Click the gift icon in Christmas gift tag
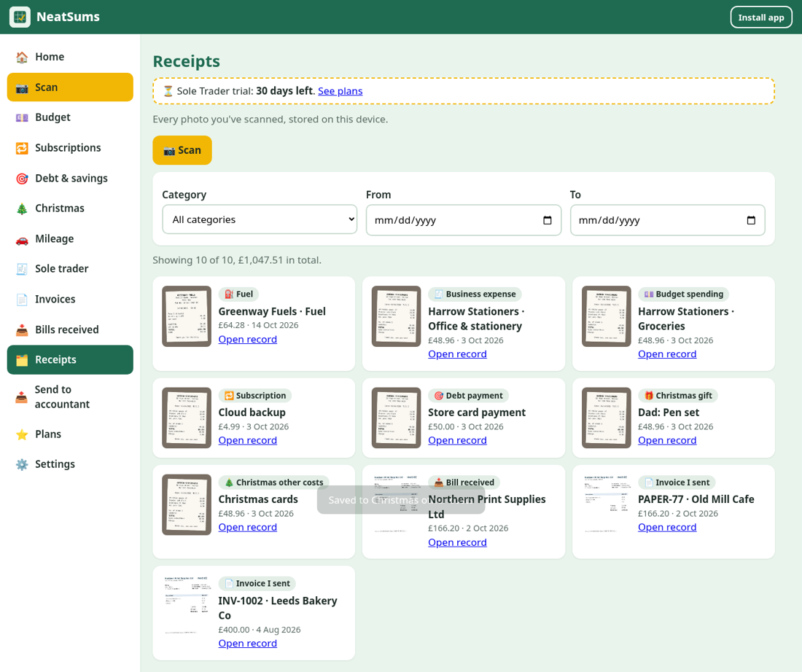The image size is (802, 672). pyautogui.click(x=649, y=395)
